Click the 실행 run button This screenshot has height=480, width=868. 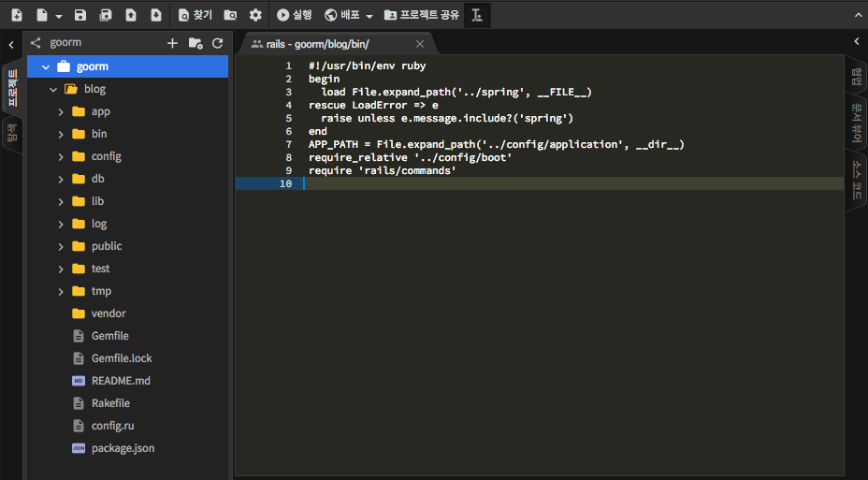pos(294,15)
